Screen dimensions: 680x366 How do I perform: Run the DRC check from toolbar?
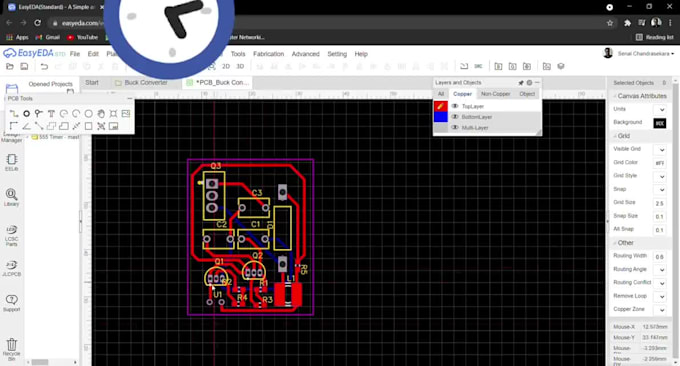(x=478, y=66)
